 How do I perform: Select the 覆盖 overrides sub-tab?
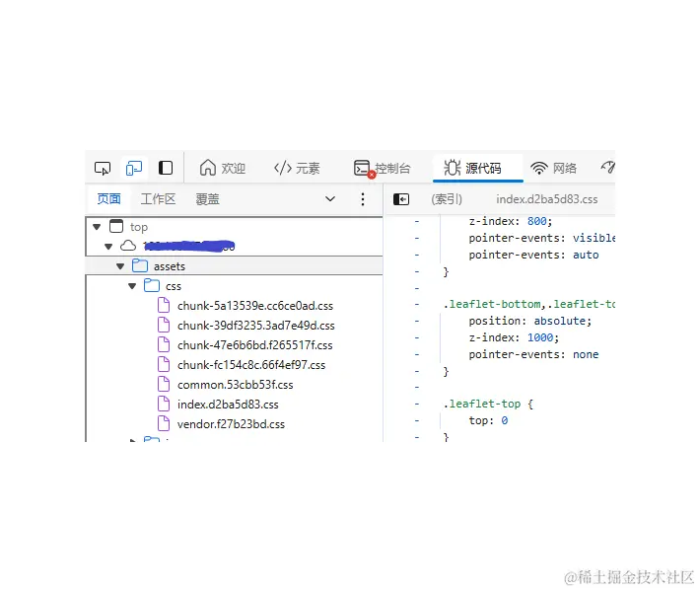pyautogui.click(x=208, y=198)
